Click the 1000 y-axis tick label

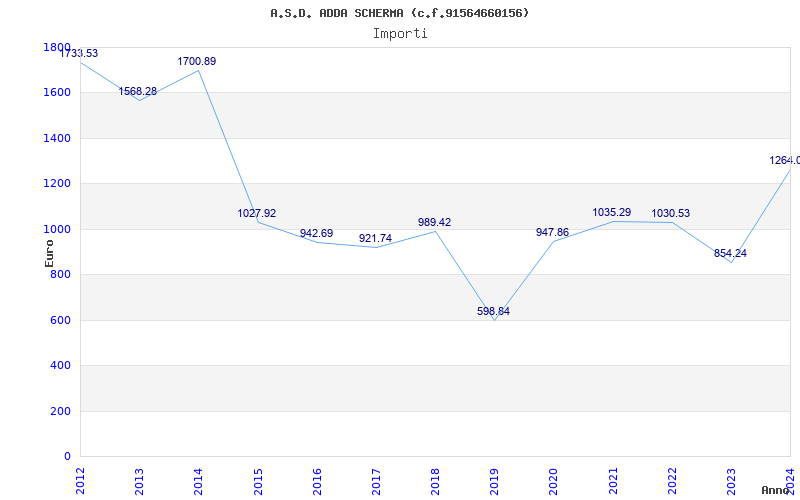click(57, 230)
